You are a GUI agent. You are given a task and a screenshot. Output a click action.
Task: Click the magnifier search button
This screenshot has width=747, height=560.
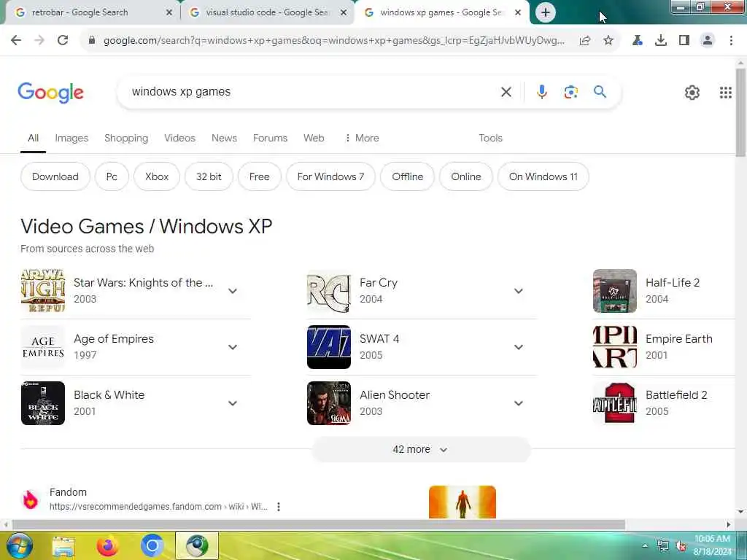[x=600, y=91]
